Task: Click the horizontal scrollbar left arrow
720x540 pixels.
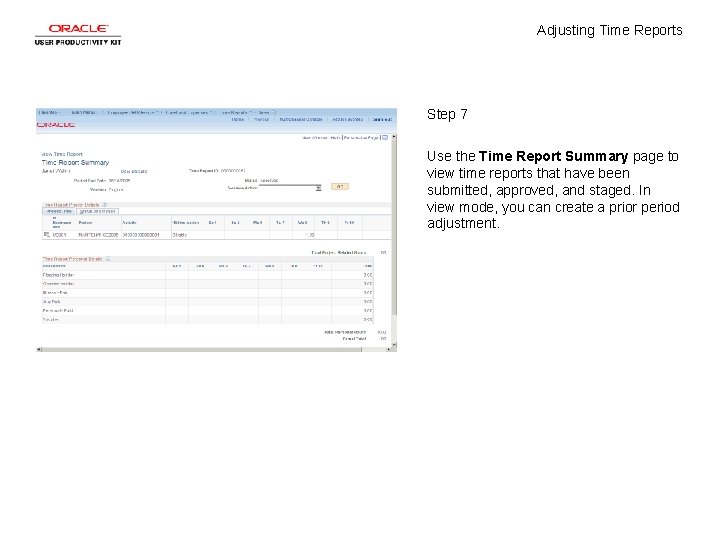Action: (39, 349)
